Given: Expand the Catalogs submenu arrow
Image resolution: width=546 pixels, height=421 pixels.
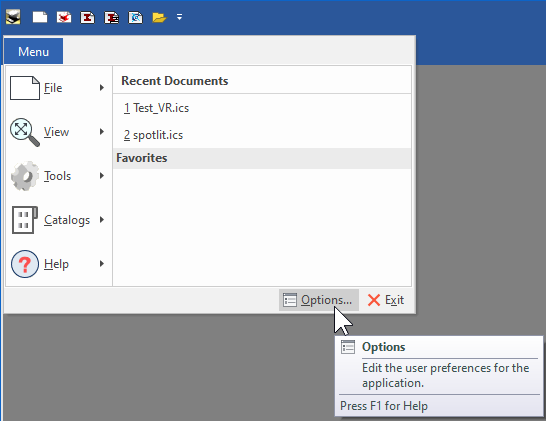Looking at the screenshot, I should [102, 220].
